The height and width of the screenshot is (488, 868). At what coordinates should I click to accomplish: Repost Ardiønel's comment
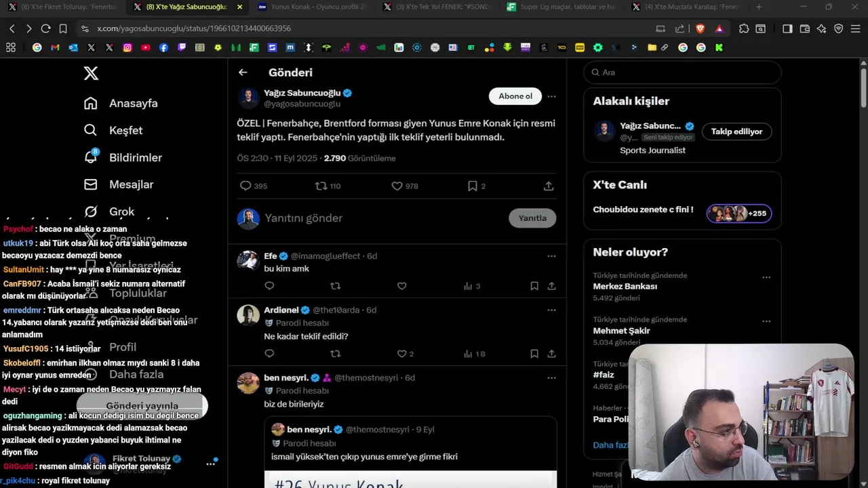335,354
